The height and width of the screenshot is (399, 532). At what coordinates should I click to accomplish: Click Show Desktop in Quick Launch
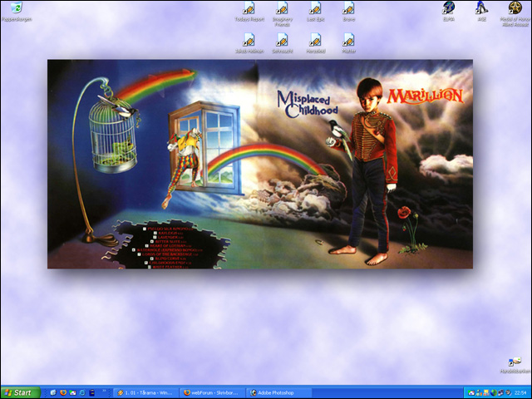(53, 393)
